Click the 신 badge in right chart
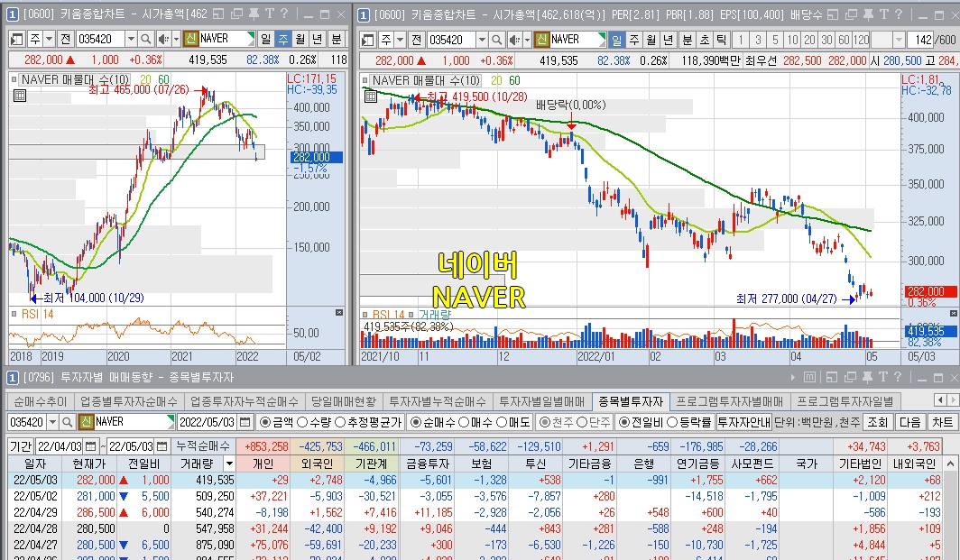Viewport: 960px width, 560px height. click(541, 40)
